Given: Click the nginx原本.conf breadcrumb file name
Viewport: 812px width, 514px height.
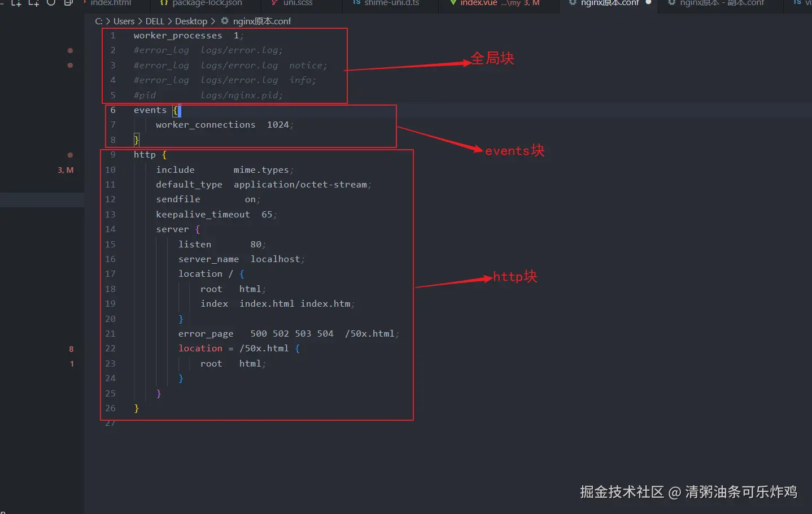Looking at the screenshot, I should pos(262,21).
